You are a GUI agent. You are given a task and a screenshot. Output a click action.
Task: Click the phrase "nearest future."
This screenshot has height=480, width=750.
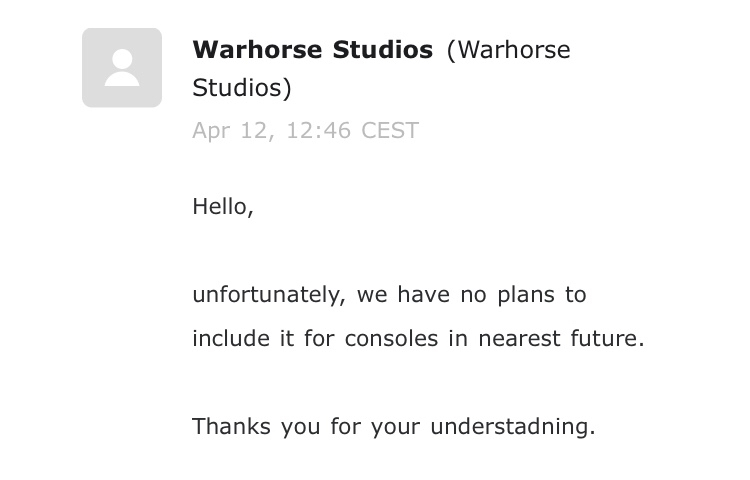point(561,339)
